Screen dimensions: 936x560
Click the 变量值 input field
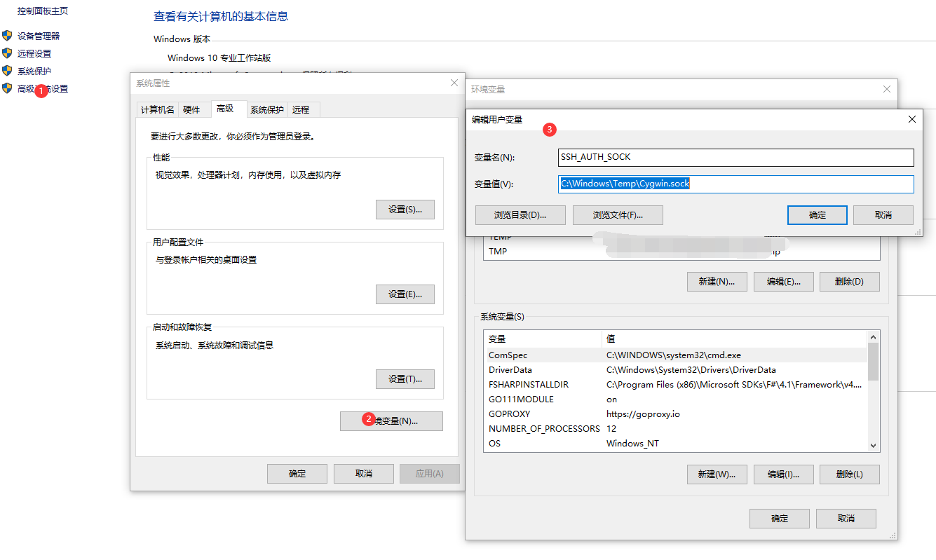[x=736, y=184]
